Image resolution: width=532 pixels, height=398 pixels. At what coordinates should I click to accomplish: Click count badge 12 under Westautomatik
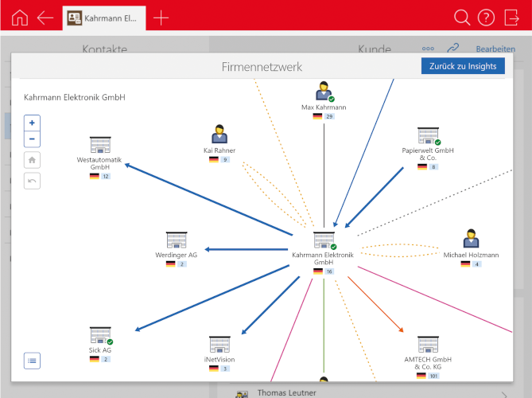(x=106, y=176)
